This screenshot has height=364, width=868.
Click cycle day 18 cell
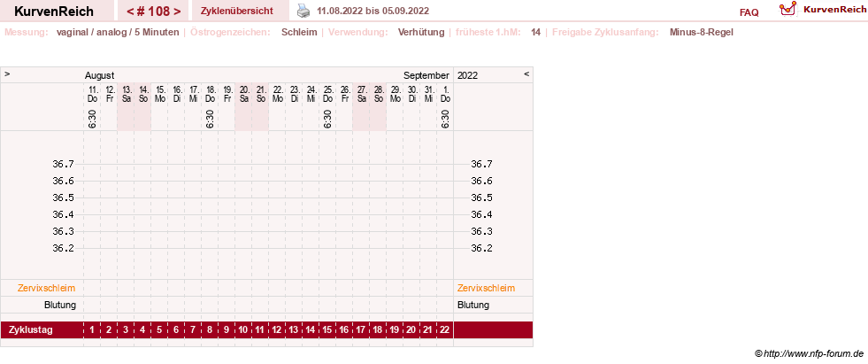click(378, 330)
